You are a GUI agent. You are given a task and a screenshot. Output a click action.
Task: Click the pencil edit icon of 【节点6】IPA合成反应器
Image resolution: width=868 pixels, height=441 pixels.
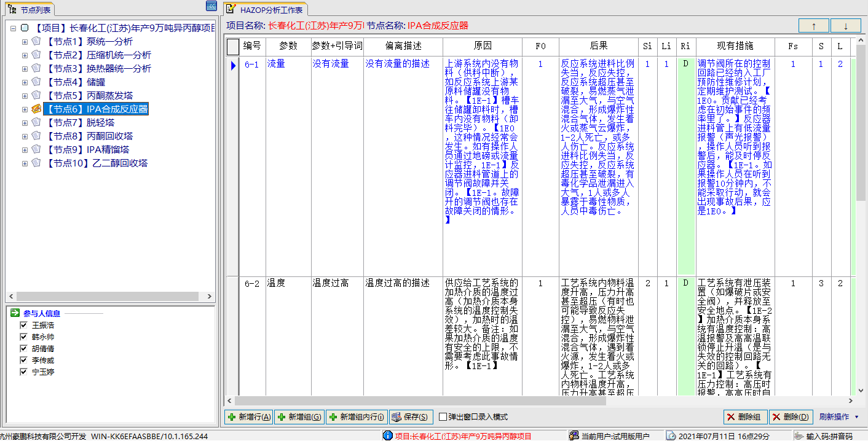click(x=36, y=109)
